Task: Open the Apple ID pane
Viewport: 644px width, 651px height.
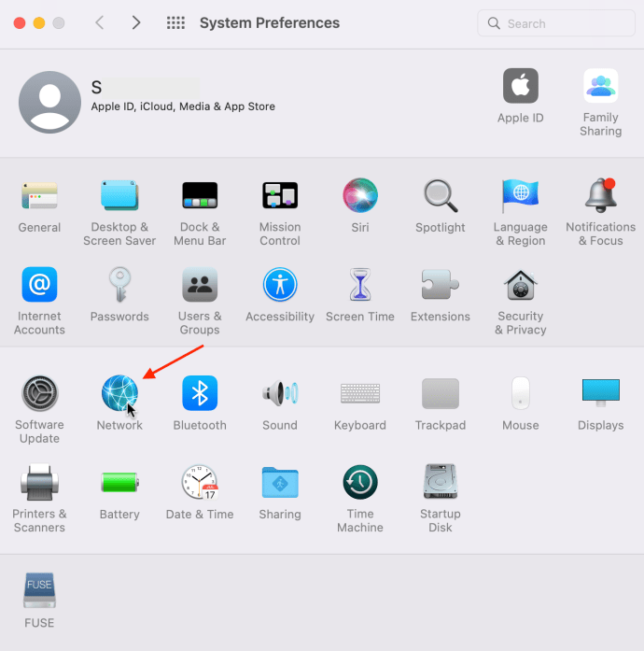Action: pyautogui.click(x=521, y=86)
